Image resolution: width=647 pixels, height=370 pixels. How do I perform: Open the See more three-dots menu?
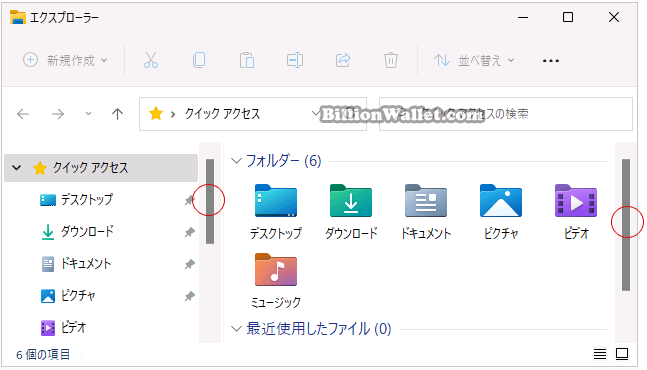point(551,61)
